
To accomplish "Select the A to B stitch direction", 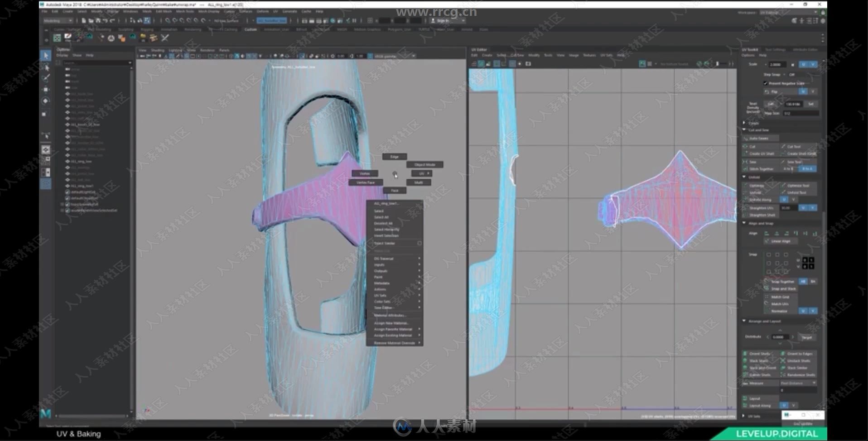I will pos(789,169).
